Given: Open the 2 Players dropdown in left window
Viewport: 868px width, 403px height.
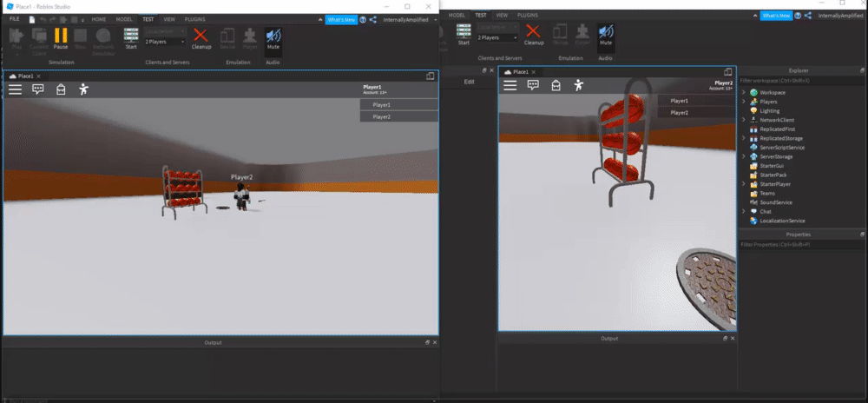Looking at the screenshot, I should pos(165,42).
